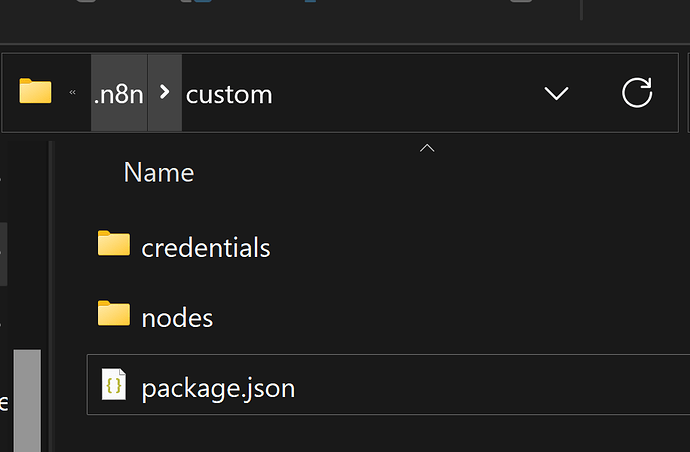The width and height of the screenshot is (690, 452).
Task: Click the custom breadcrumb segment
Action: pyautogui.click(x=229, y=95)
